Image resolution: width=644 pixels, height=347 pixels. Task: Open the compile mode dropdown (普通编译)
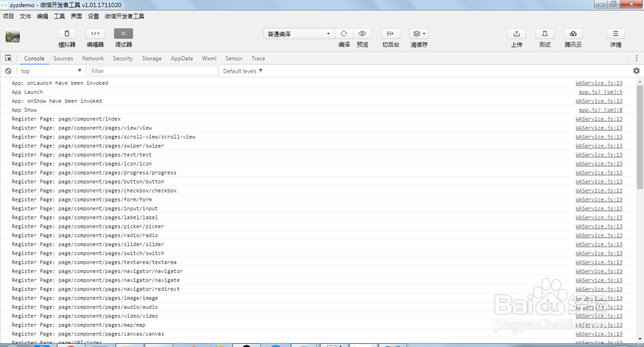[299, 33]
